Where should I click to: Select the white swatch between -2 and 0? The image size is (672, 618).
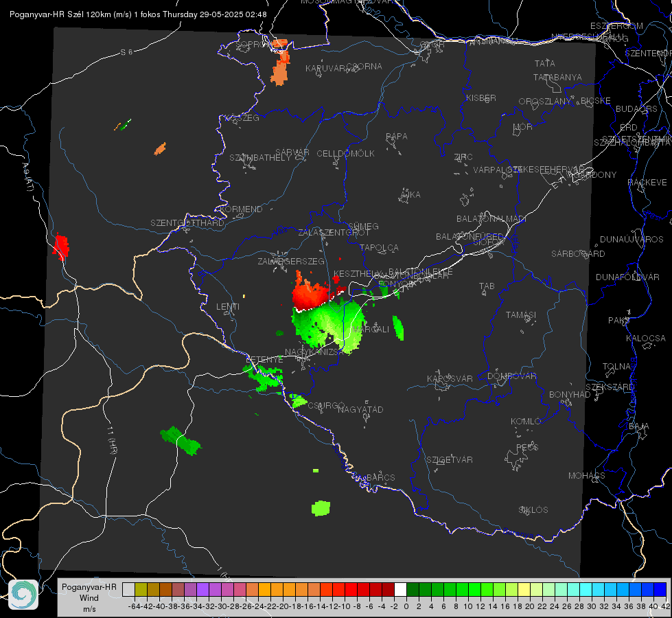[400, 589]
